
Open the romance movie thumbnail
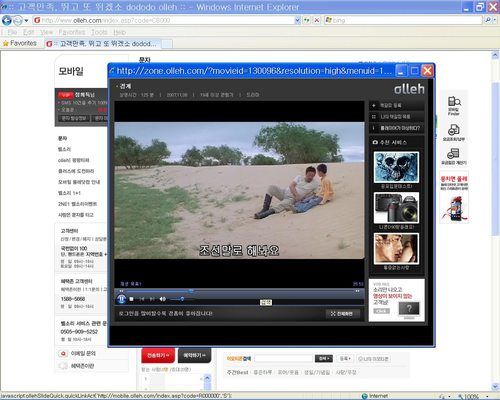(x=396, y=249)
